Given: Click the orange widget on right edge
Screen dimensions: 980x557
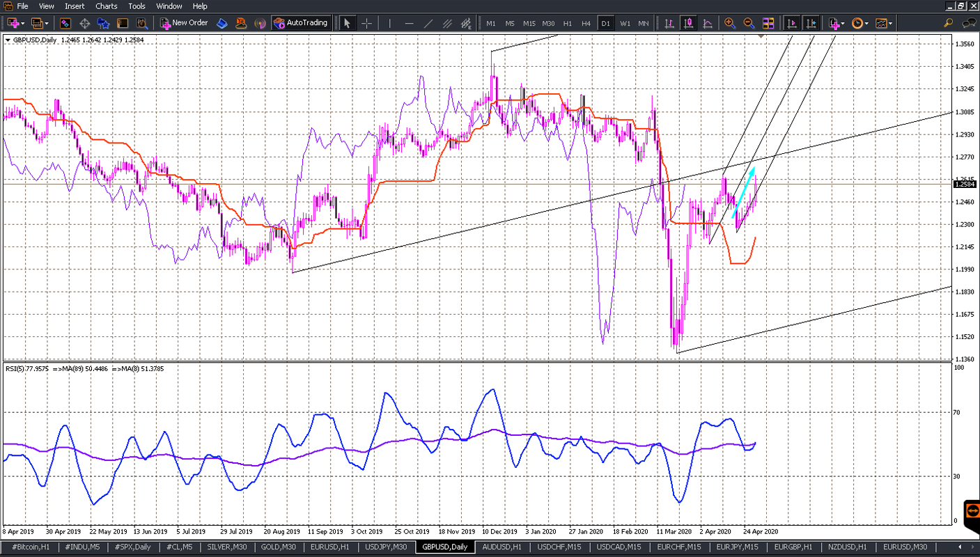Looking at the screenshot, I should click(x=972, y=510).
